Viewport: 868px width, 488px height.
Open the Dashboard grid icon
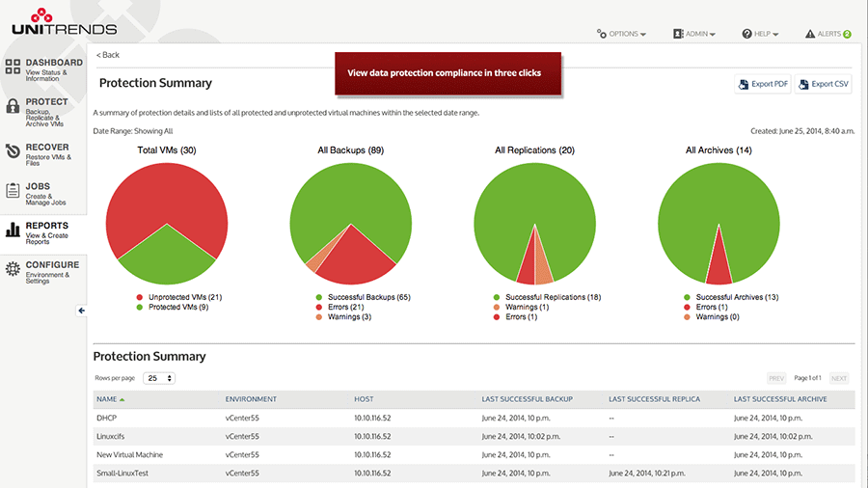tap(13, 67)
